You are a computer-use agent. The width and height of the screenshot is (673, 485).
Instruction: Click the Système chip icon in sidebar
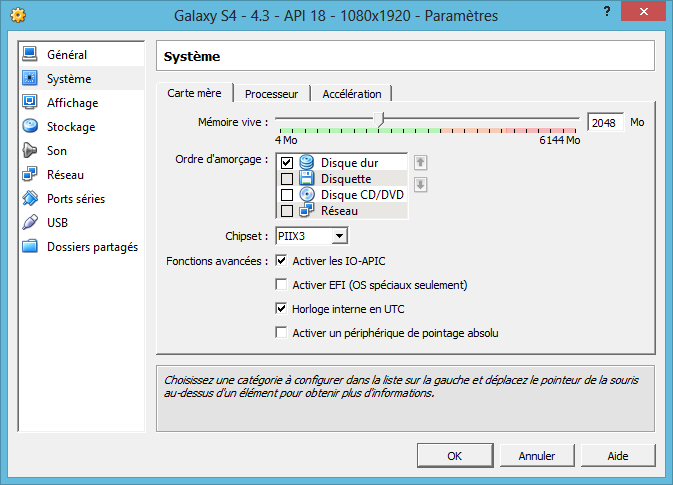coord(30,78)
